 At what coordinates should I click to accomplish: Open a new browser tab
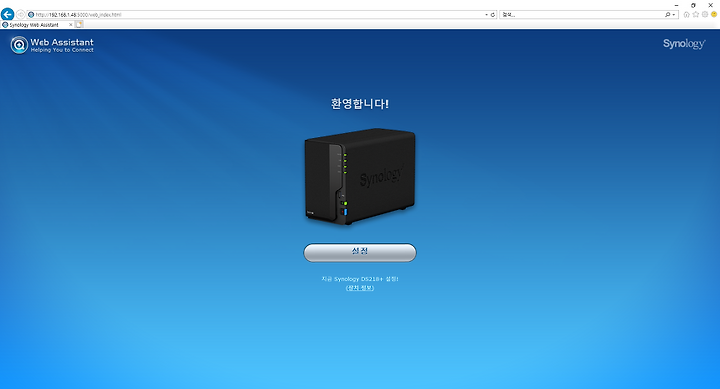click(79, 24)
